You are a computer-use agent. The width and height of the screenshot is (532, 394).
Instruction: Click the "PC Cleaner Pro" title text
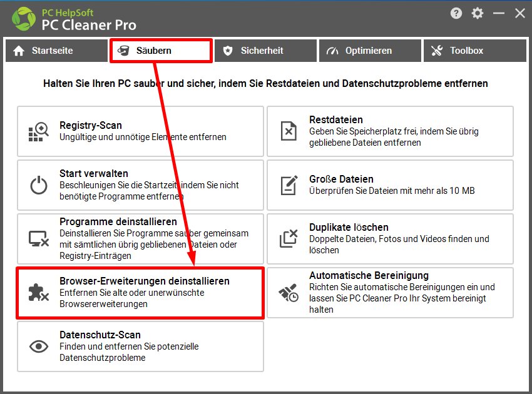click(x=89, y=25)
